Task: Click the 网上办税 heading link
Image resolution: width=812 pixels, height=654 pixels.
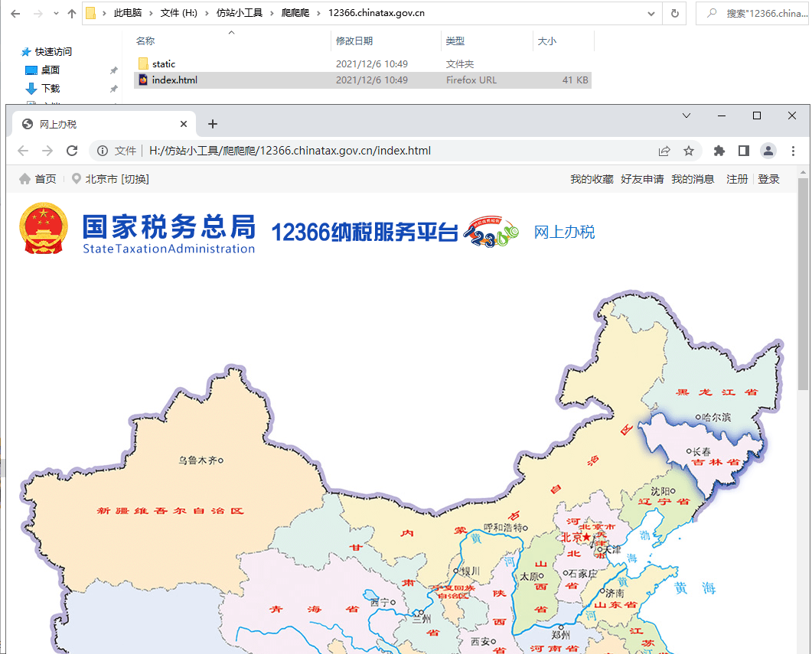Action: [x=565, y=233]
